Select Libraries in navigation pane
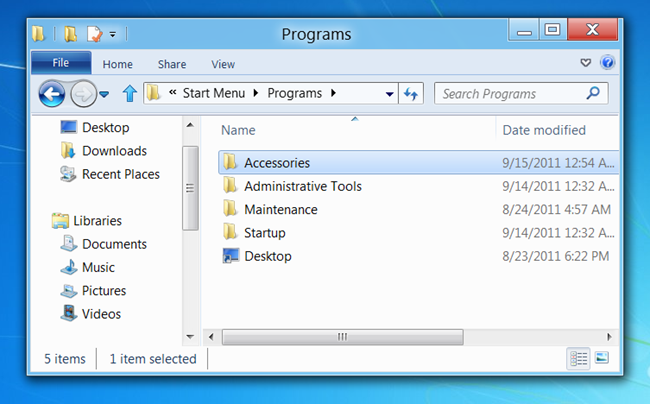Viewport: 650px width, 404px height. point(97,221)
